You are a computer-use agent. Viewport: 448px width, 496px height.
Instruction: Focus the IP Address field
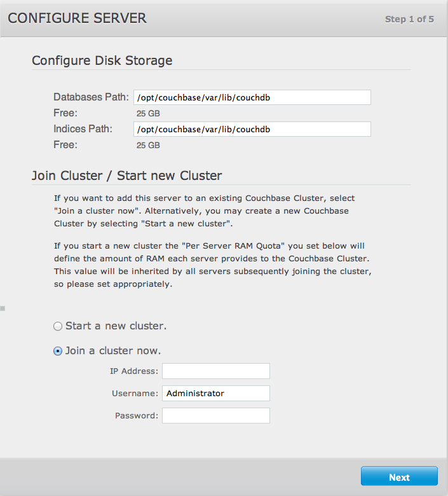(x=216, y=371)
